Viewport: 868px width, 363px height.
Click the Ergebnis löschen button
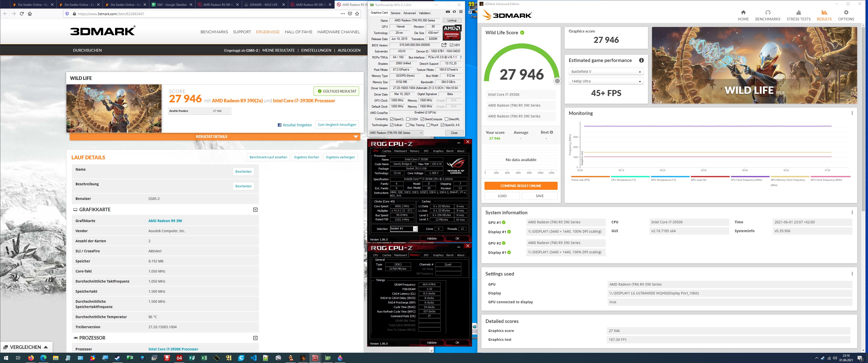(x=306, y=157)
